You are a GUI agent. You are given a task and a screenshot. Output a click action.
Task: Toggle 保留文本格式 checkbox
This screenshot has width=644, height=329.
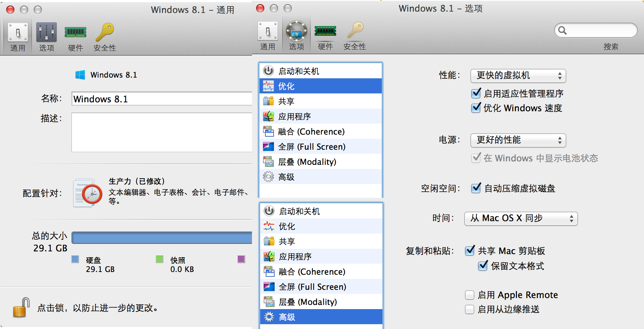(x=483, y=266)
